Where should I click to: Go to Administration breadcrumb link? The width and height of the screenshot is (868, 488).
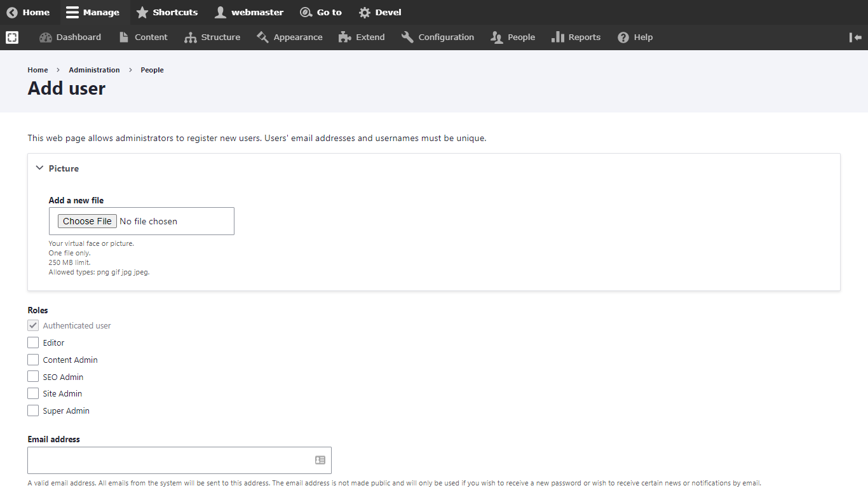[x=94, y=70]
